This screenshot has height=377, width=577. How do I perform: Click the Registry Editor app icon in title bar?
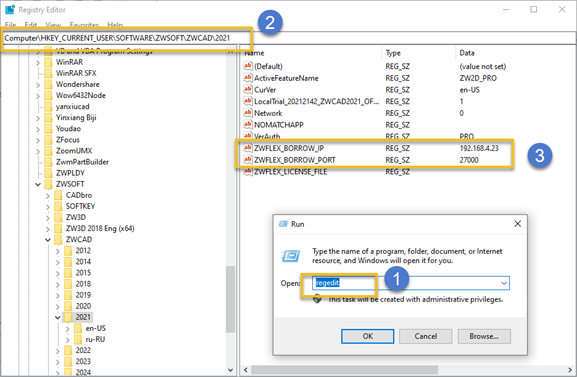pyautogui.click(x=10, y=10)
